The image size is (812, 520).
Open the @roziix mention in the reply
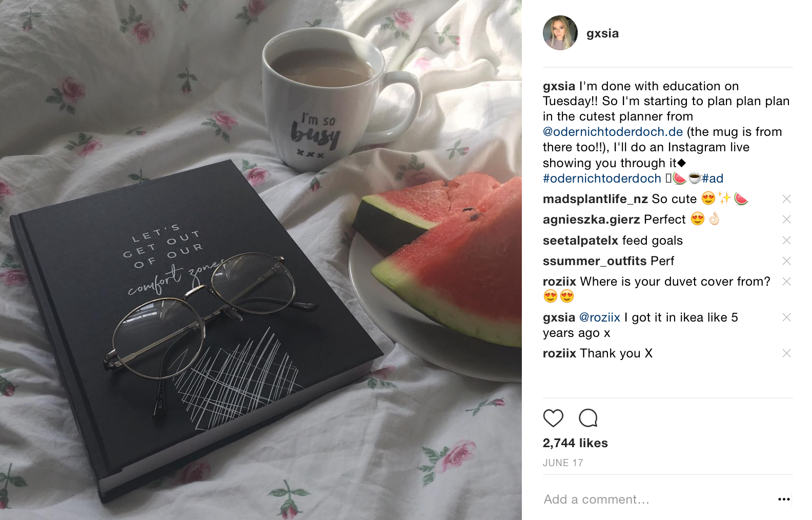(x=599, y=317)
